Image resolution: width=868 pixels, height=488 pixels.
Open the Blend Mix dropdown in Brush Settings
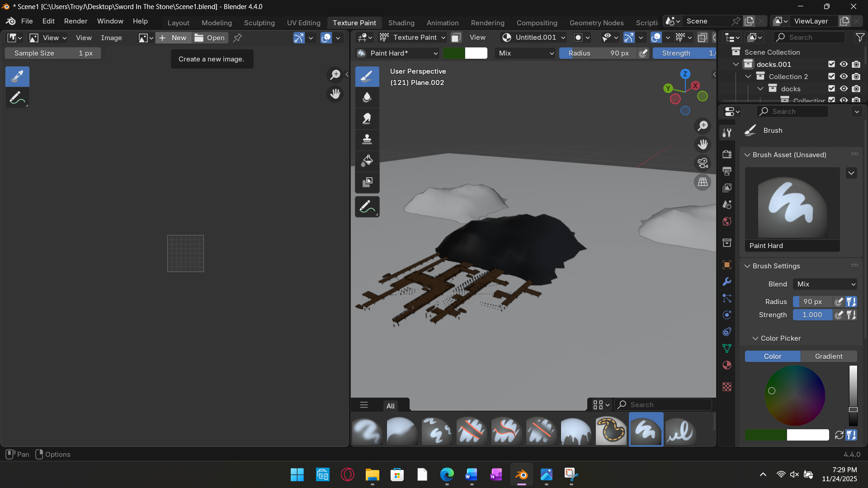point(826,284)
